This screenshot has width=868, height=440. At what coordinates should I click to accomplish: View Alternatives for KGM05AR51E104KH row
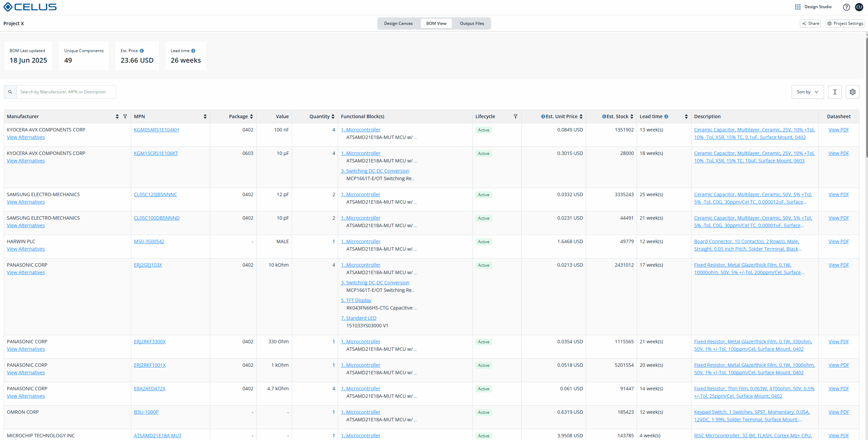26,137
